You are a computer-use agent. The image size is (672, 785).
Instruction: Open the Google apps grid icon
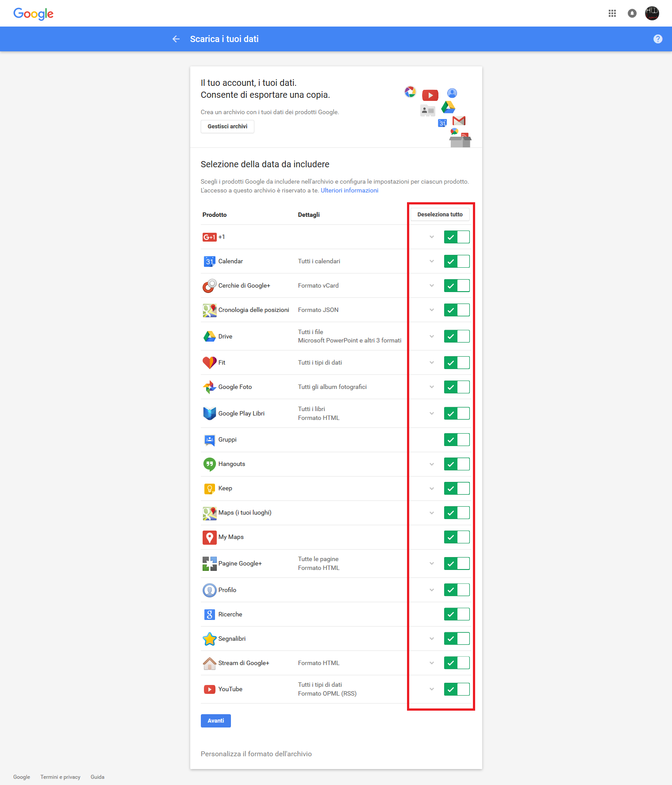coord(612,13)
